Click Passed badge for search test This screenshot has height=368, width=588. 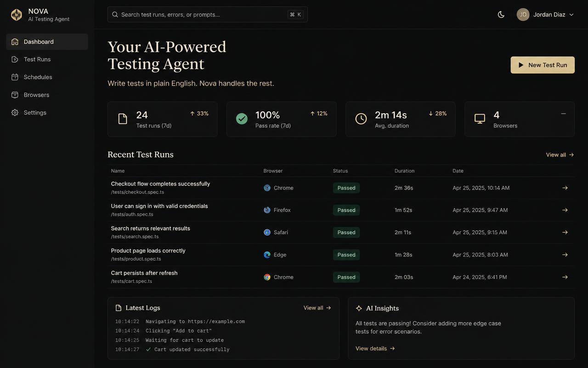coord(346,232)
